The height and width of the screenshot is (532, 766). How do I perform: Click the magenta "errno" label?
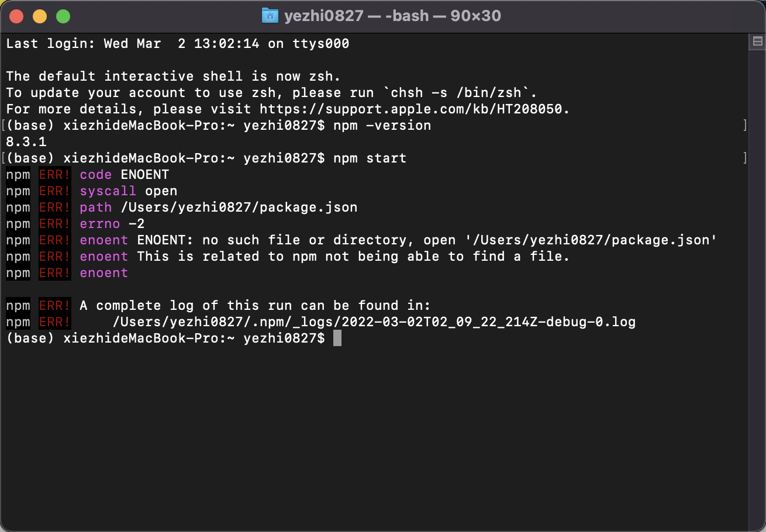coord(100,223)
